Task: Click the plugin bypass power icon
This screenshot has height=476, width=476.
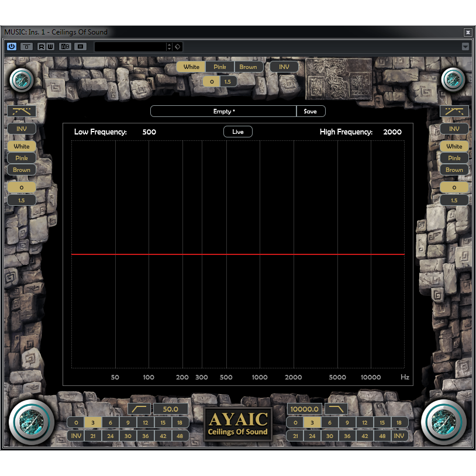Action: tap(11, 46)
